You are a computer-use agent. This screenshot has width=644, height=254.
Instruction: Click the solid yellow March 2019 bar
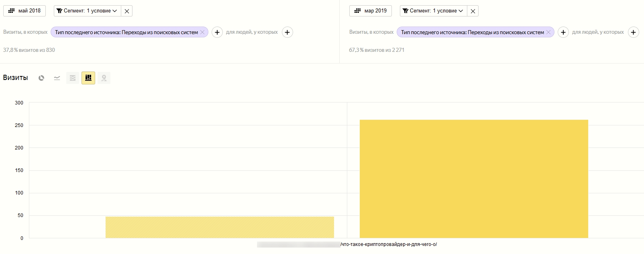474,179
